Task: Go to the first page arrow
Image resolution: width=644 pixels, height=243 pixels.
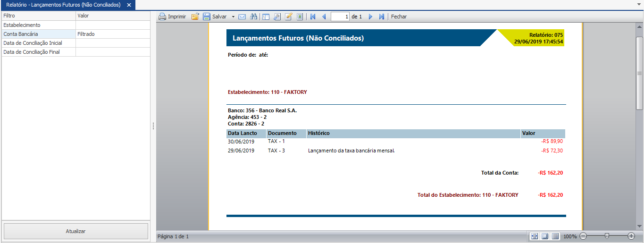Action: coord(312,17)
